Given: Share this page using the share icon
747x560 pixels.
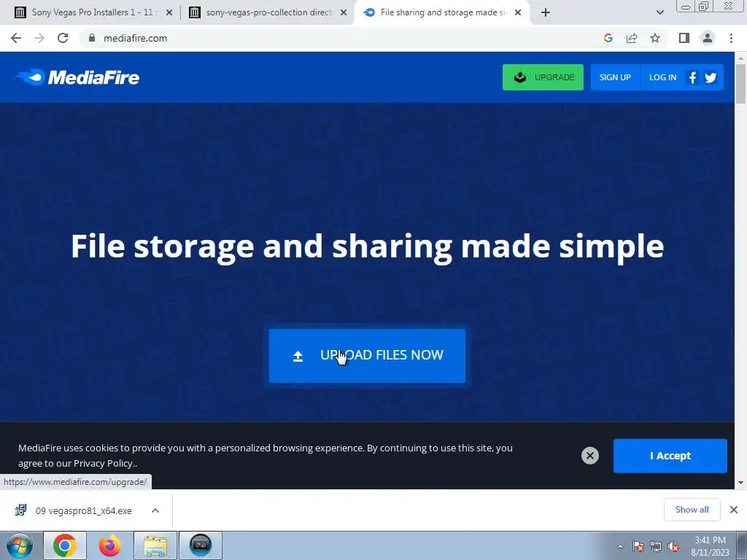Looking at the screenshot, I should 632,38.
